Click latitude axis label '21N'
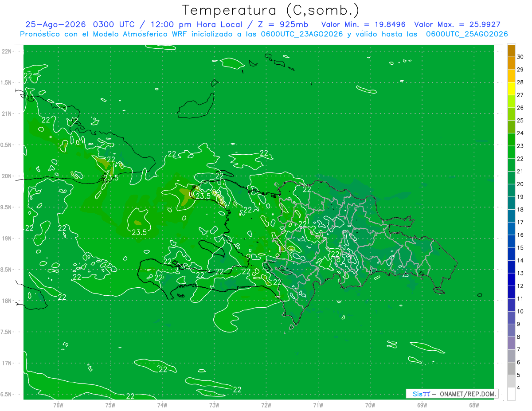Screen dimensions: 532x411 coord(8,114)
